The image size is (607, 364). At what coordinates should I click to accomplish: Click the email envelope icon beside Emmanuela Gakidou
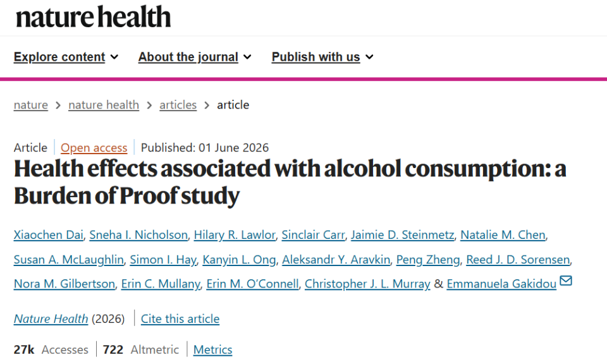coord(565,281)
